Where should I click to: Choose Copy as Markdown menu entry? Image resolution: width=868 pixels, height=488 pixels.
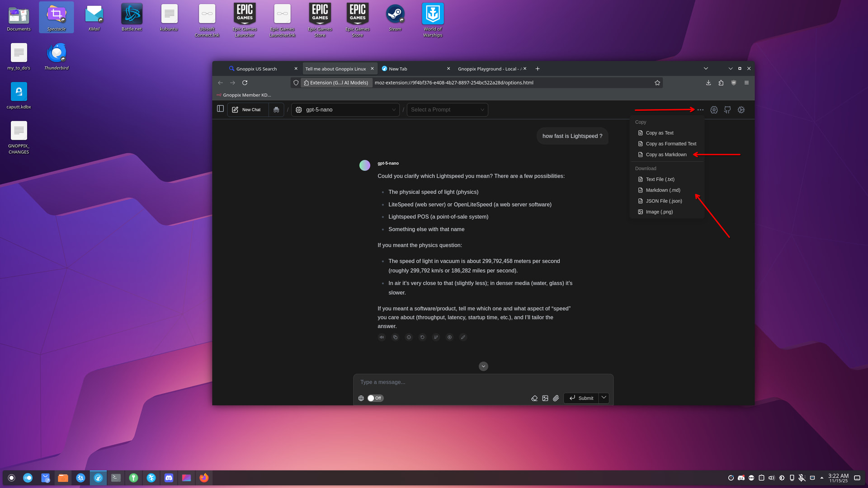tap(665, 155)
